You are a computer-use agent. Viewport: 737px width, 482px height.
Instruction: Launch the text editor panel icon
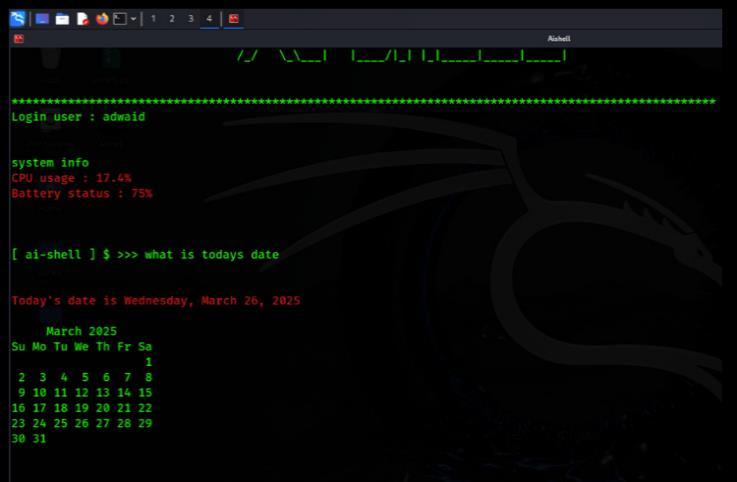pyautogui.click(x=83, y=19)
